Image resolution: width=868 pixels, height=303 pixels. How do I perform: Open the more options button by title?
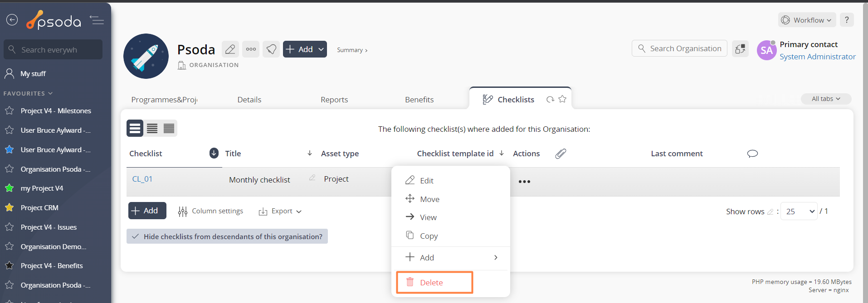pyautogui.click(x=251, y=49)
